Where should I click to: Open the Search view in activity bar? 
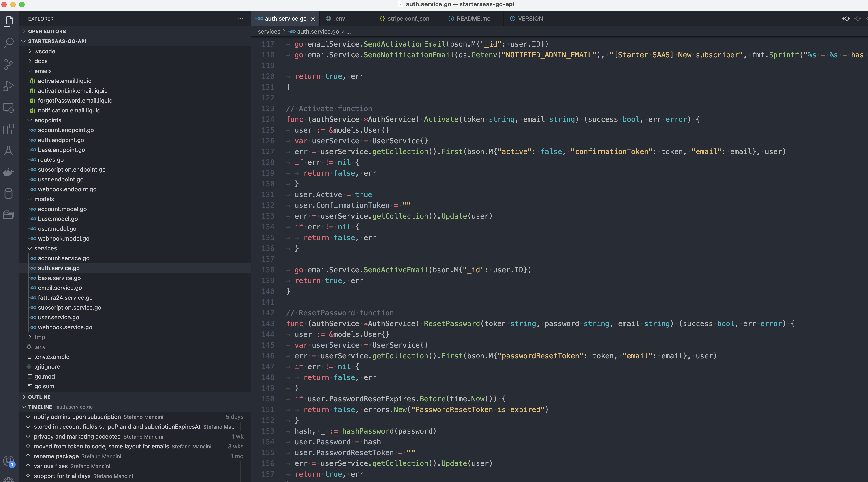9,43
